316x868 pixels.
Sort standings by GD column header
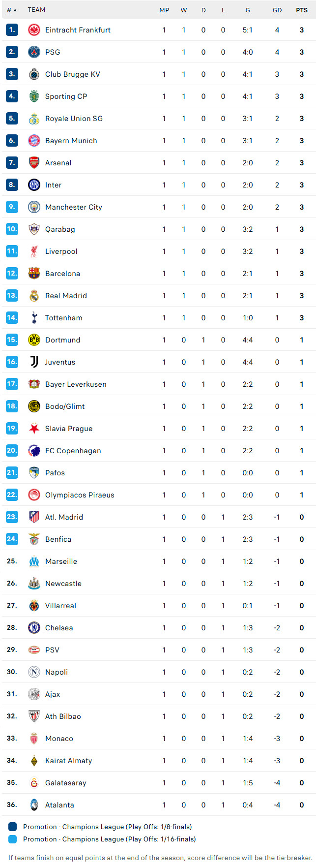coord(277,10)
